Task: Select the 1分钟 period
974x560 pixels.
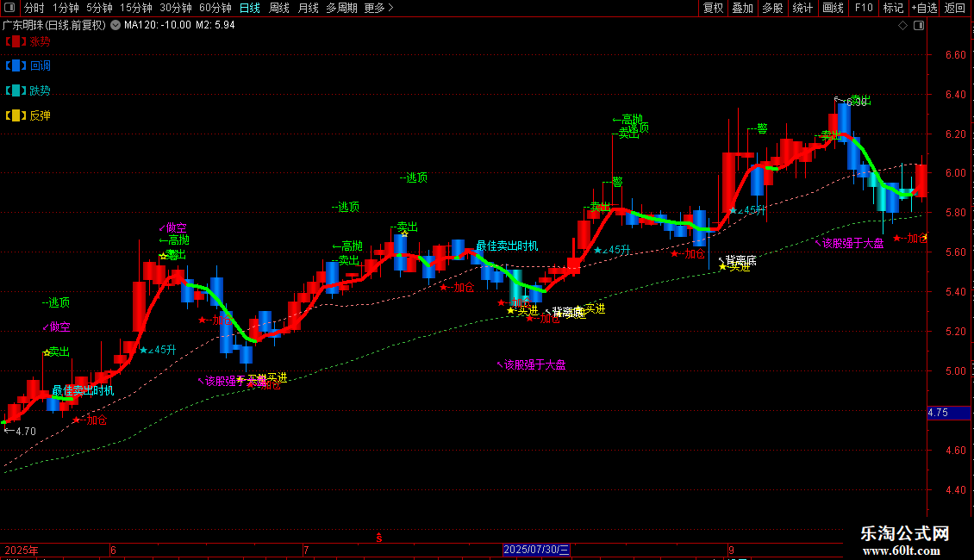Action: (x=66, y=8)
